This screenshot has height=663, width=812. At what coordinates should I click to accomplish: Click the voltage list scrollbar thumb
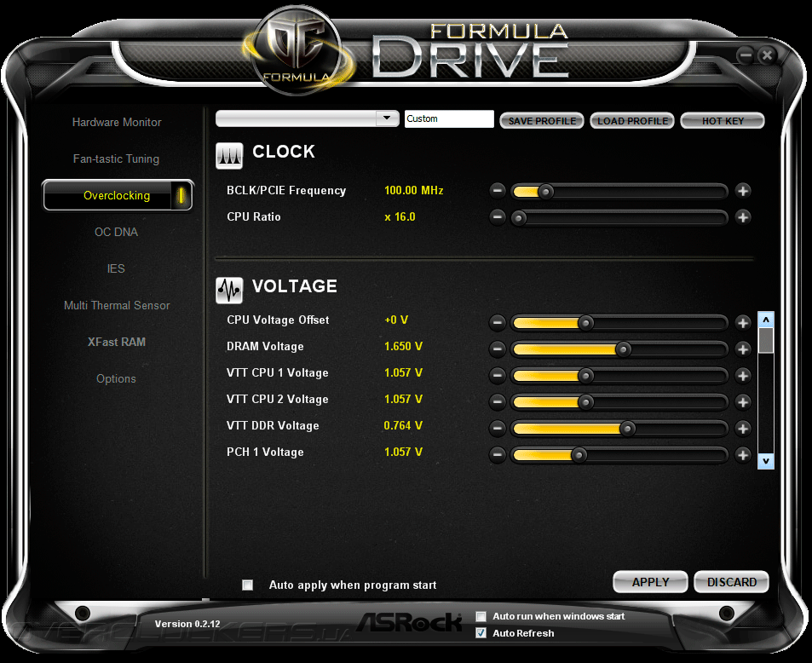(x=766, y=340)
